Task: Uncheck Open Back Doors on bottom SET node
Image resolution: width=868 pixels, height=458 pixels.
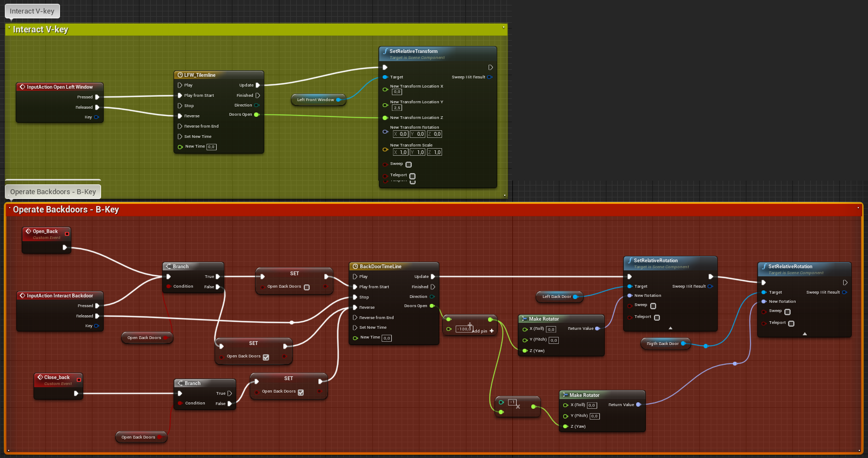Action: [301, 392]
